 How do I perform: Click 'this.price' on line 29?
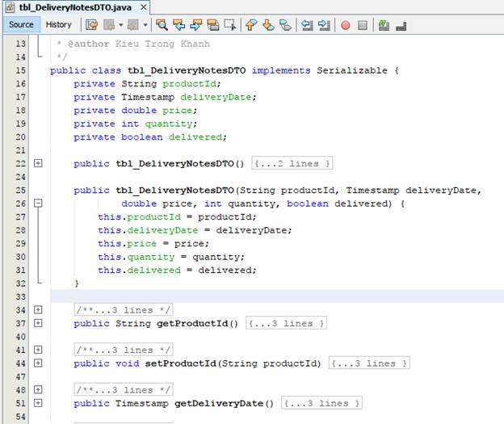[x=128, y=244]
